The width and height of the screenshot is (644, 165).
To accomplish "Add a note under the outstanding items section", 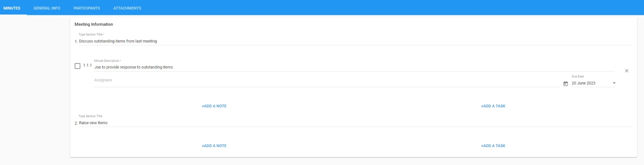I will (214, 106).
